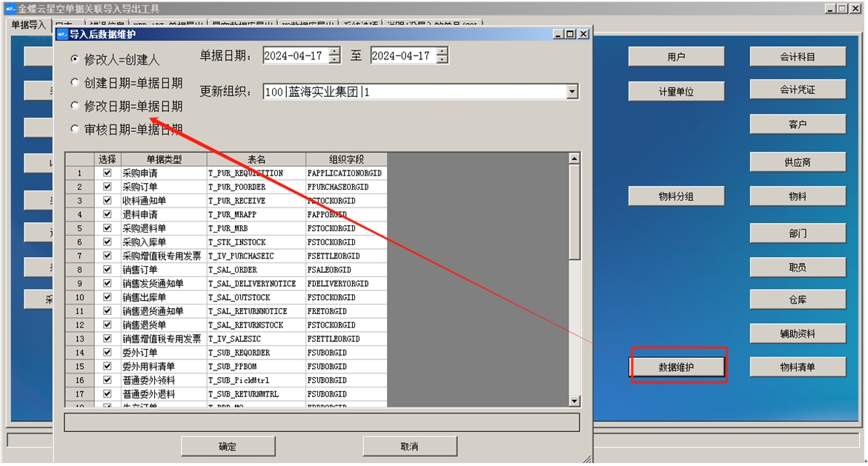
Task: Click the 组织字段 column header
Action: pyautogui.click(x=347, y=159)
